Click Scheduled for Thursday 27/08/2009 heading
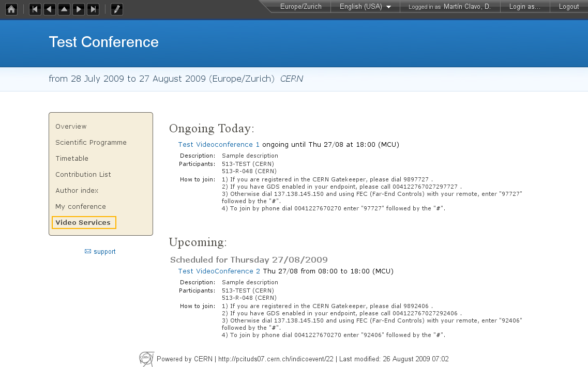588x367 pixels. click(x=249, y=260)
